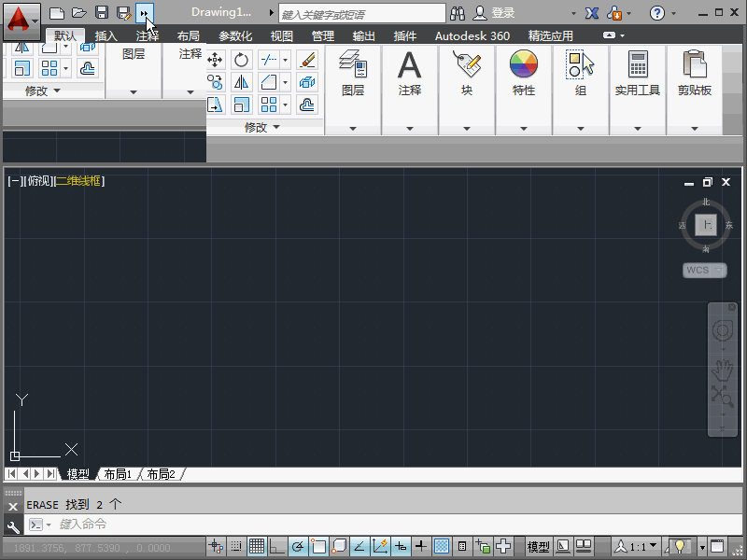Open the 布局1 layout tab
This screenshot has width=747, height=560.
pyautogui.click(x=118, y=474)
